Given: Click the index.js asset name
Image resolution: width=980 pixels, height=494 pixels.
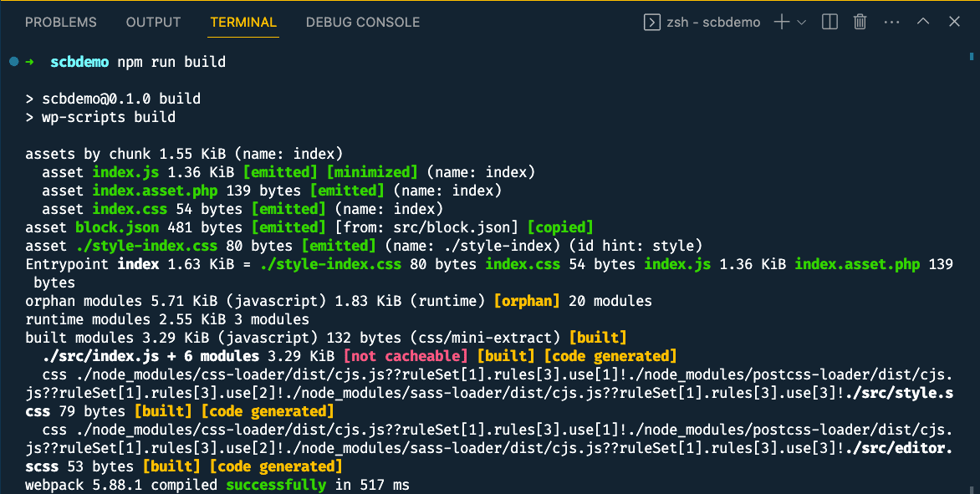Looking at the screenshot, I should 125,171.
